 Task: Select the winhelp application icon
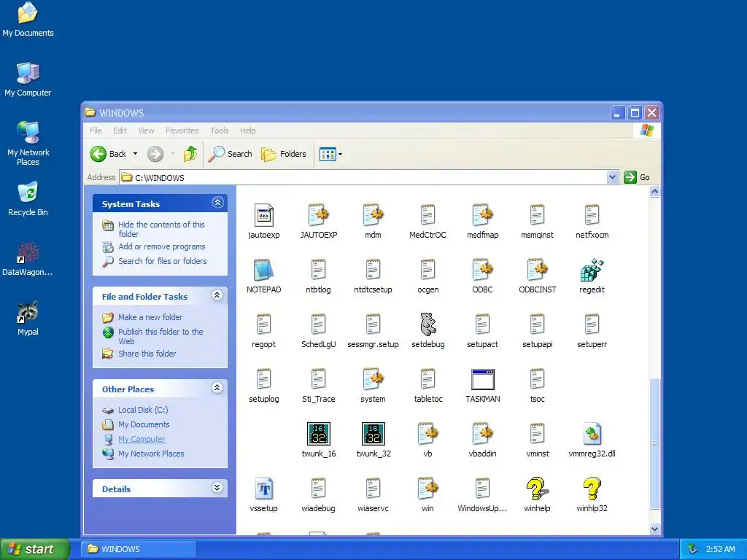coord(538,489)
